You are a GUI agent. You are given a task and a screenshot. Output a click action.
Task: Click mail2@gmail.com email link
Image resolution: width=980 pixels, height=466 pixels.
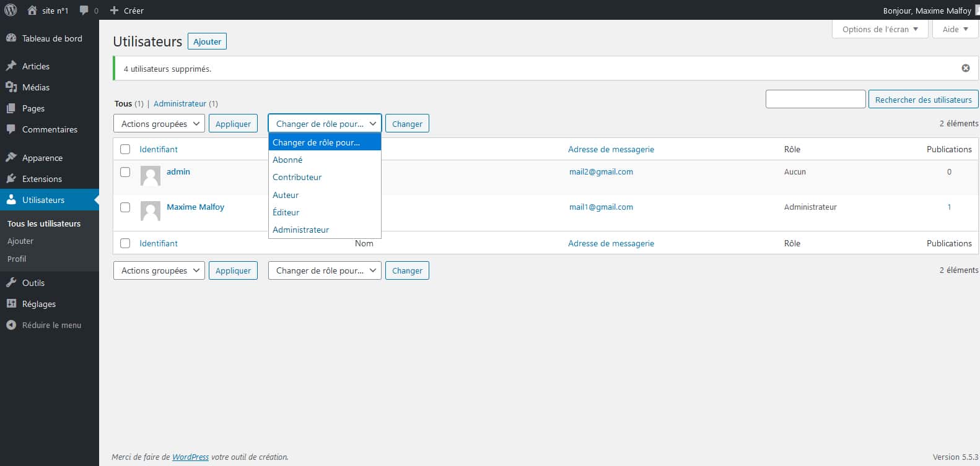[x=601, y=171]
